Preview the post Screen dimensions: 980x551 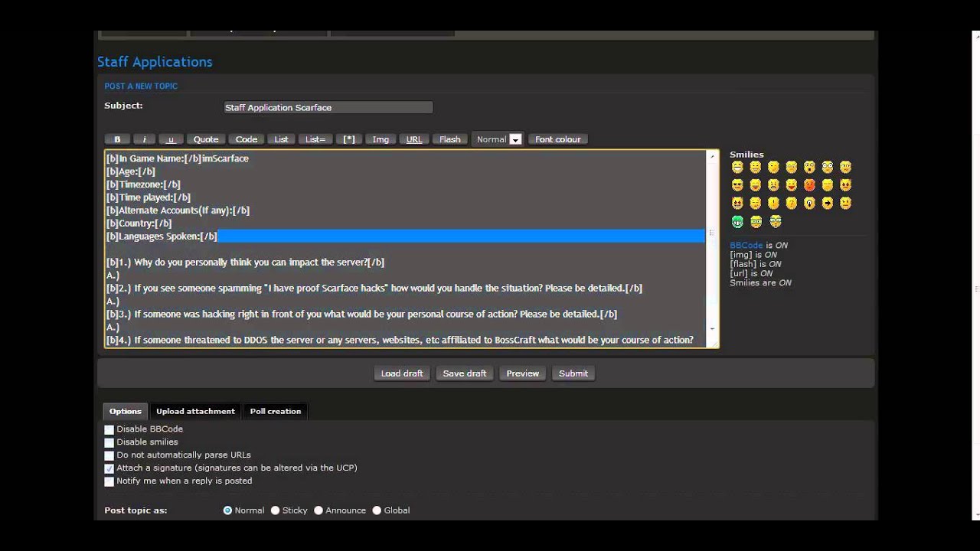(x=523, y=373)
